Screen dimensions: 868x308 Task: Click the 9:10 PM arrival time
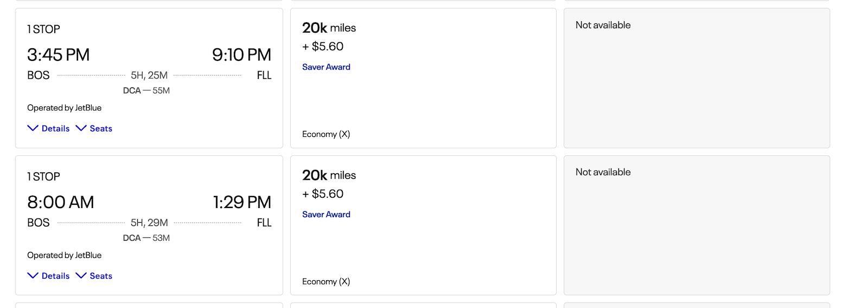(241, 55)
